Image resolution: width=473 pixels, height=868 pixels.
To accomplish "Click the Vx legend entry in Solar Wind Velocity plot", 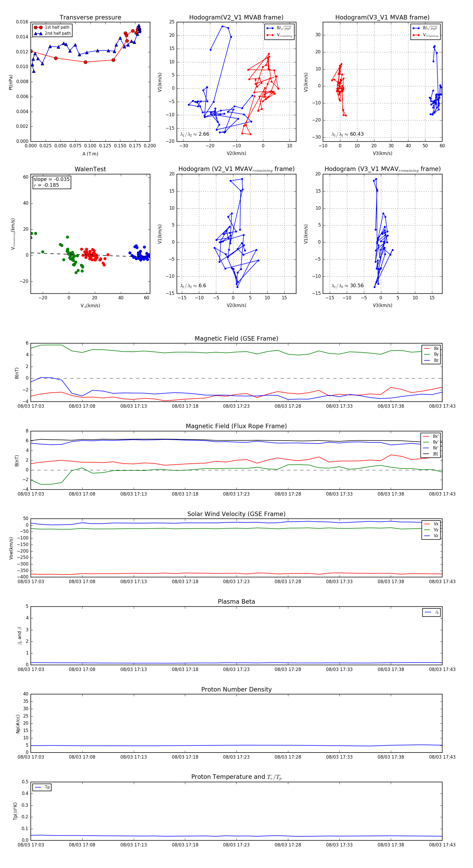I will 431,524.
